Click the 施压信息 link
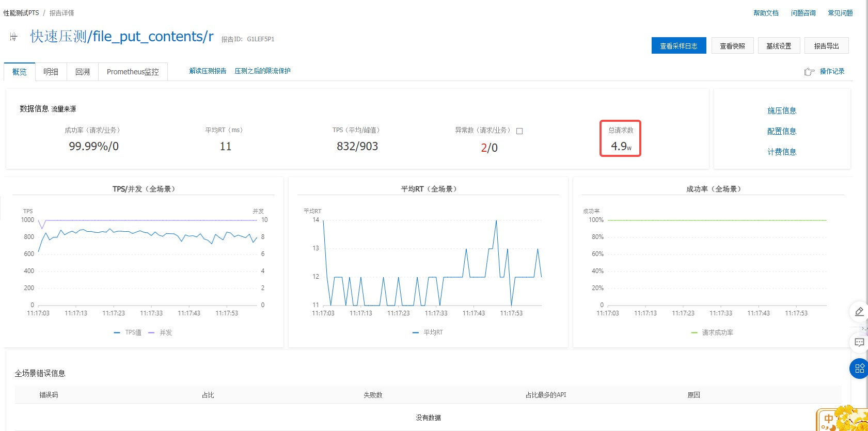This screenshot has height=431, width=868. point(781,110)
